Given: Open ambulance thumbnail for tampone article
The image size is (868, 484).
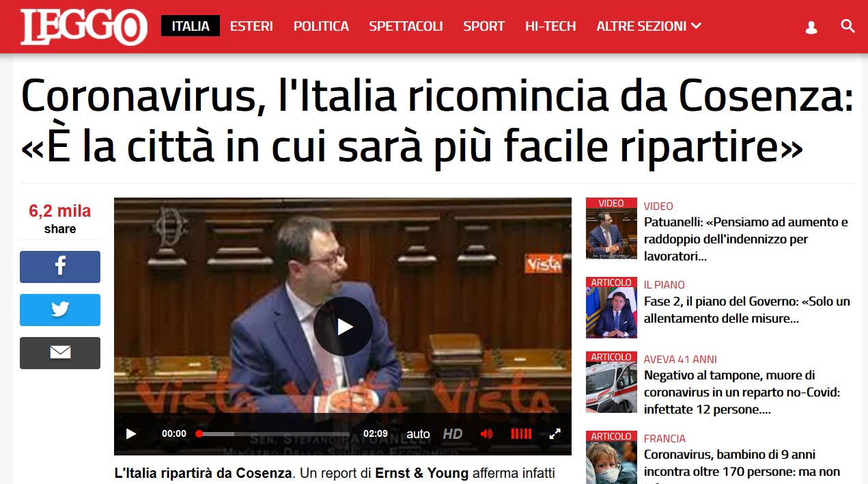Looking at the screenshot, I should 611,382.
